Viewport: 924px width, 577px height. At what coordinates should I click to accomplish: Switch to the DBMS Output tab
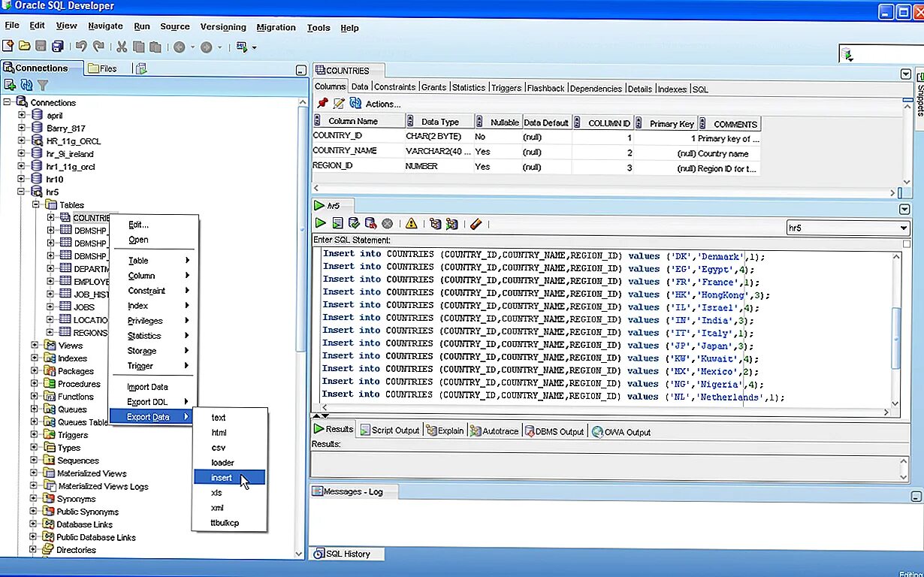point(554,431)
